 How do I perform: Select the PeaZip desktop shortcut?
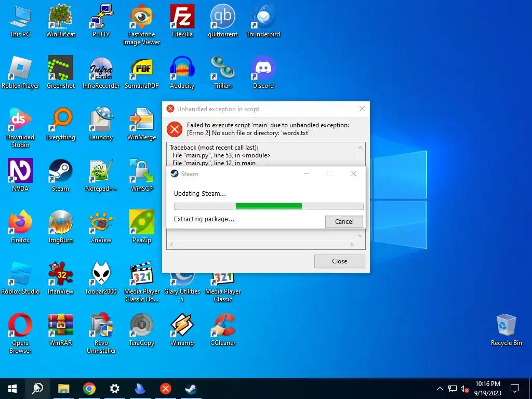point(141,227)
